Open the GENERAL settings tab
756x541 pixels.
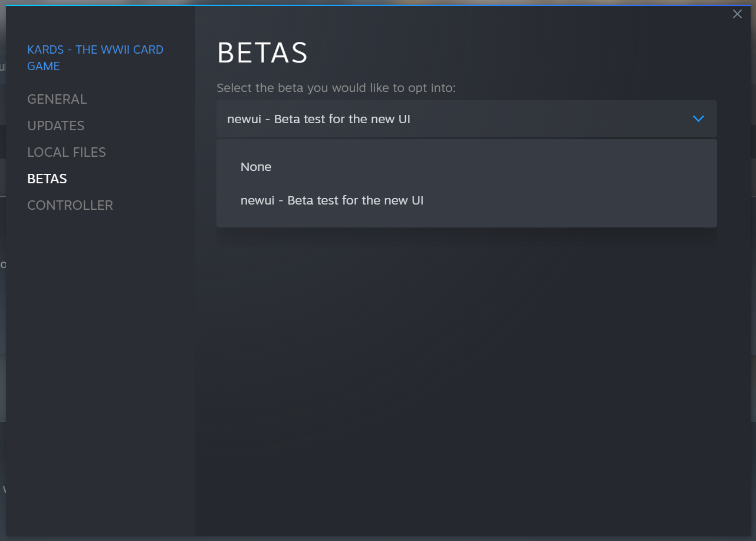(57, 99)
